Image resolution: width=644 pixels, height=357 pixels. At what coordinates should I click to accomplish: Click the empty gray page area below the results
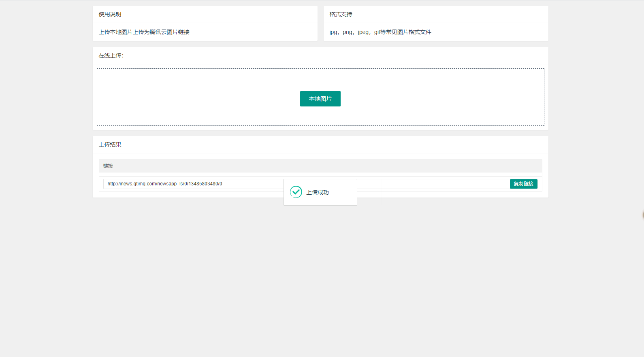coord(320,275)
